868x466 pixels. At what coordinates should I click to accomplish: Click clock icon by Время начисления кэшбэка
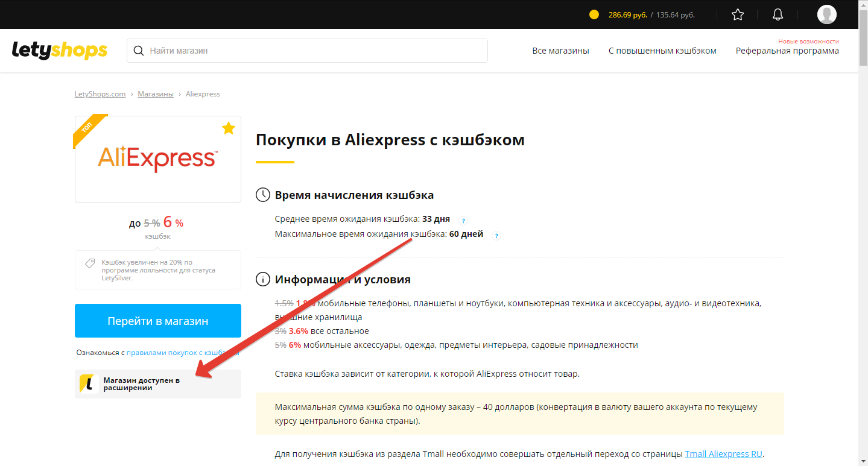(x=263, y=195)
